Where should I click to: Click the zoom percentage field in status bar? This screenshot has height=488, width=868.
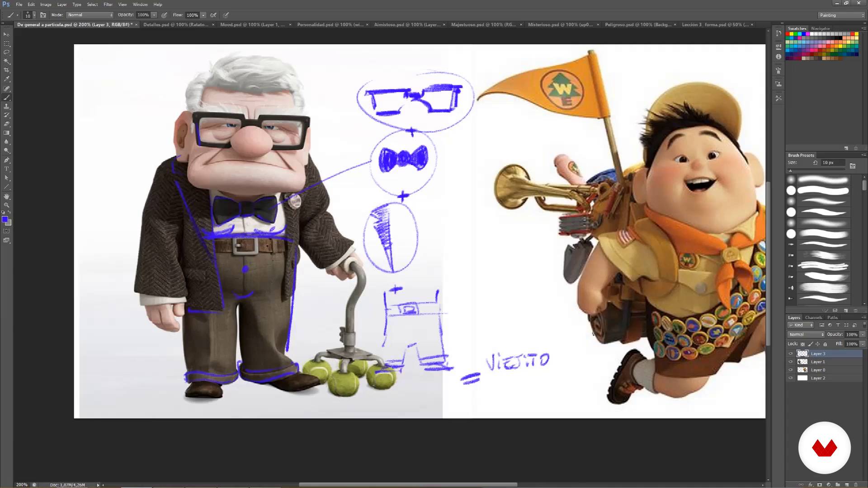[x=22, y=485]
